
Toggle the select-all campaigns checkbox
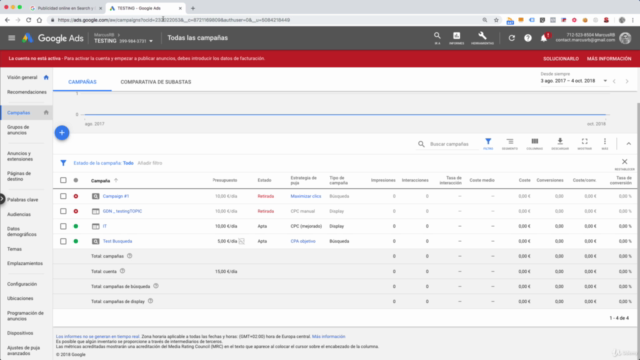tap(63, 180)
